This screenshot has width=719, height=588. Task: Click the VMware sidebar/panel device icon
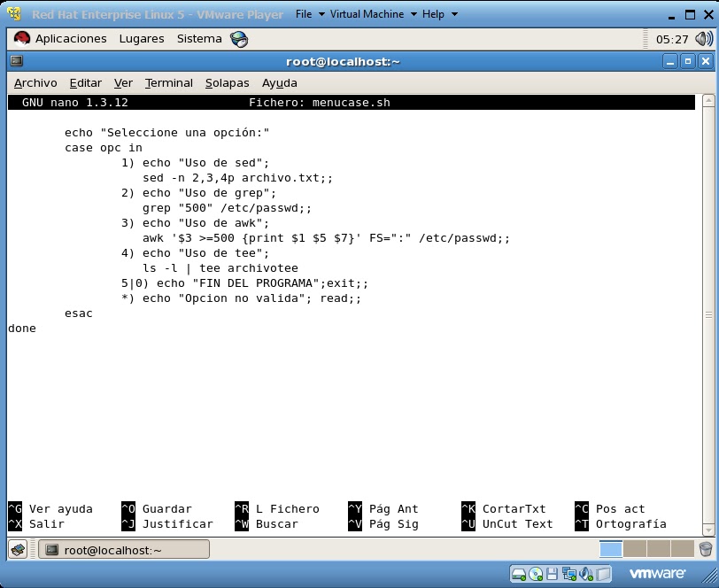point(604,573)
